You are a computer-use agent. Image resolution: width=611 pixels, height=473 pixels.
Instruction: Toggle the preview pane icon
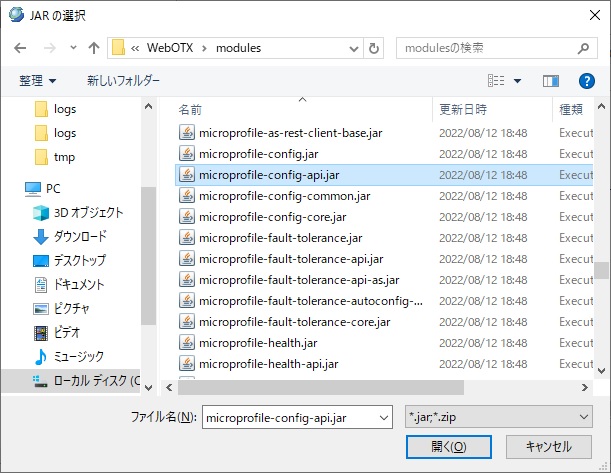point(550,80)
